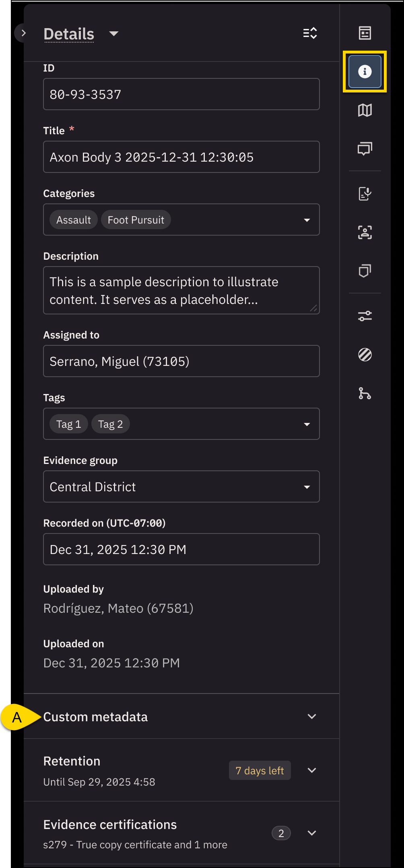Open the map panel icon

pos(365,110)
